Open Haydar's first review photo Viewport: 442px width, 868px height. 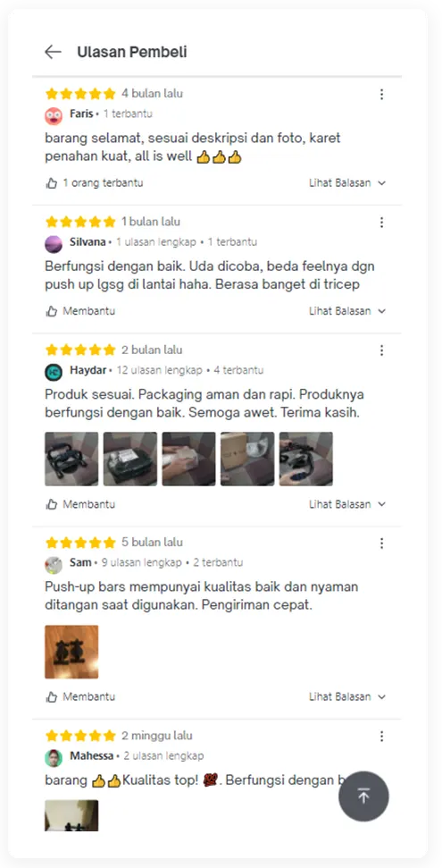tap(71, 459)
